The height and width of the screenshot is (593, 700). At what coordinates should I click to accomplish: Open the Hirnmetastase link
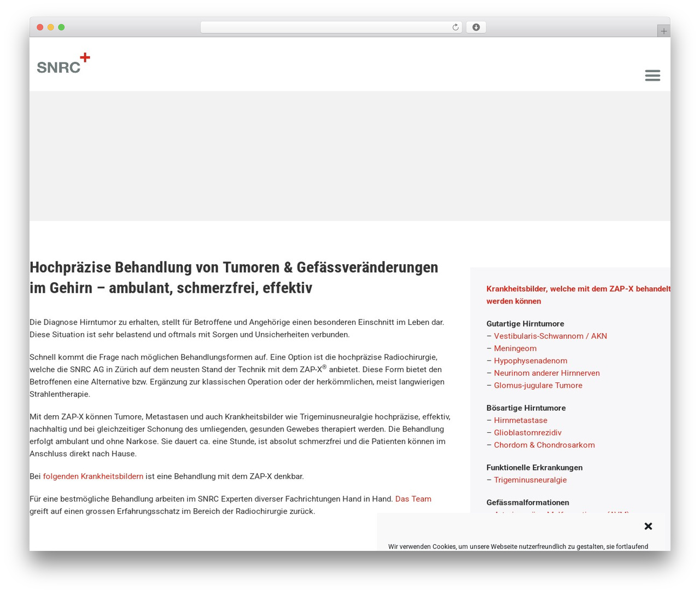click(x=521, y=420)
